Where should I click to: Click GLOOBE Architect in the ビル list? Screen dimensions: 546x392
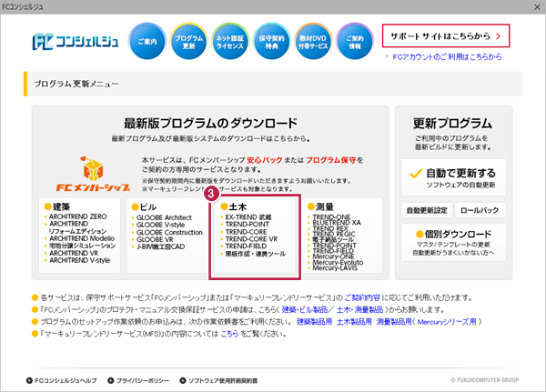click(x=164, y=217)
